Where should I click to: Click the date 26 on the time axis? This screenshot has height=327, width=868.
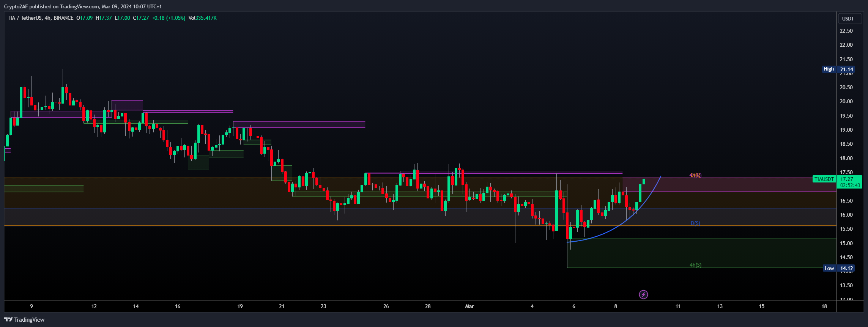click(386, 306)
